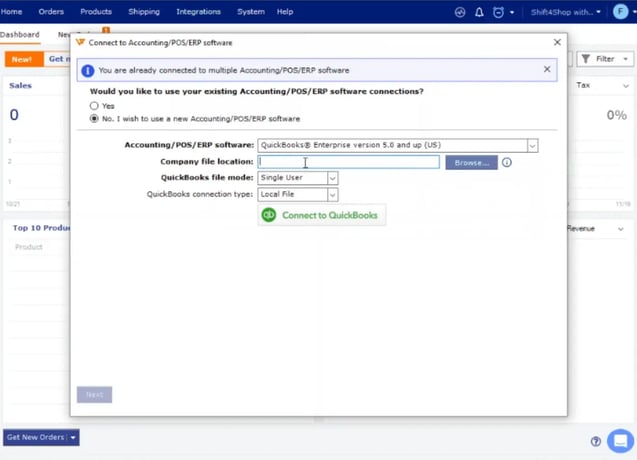The height and width of the screenshot is (460, 637).
Task: Switch to the Dashboard tab
Action: click(x=20, y=35)
